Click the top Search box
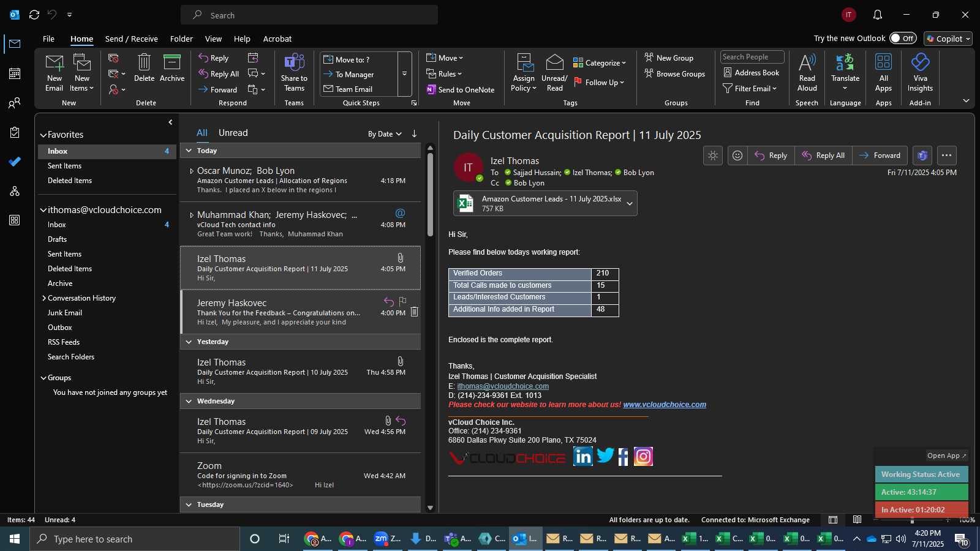 [309, 15]
